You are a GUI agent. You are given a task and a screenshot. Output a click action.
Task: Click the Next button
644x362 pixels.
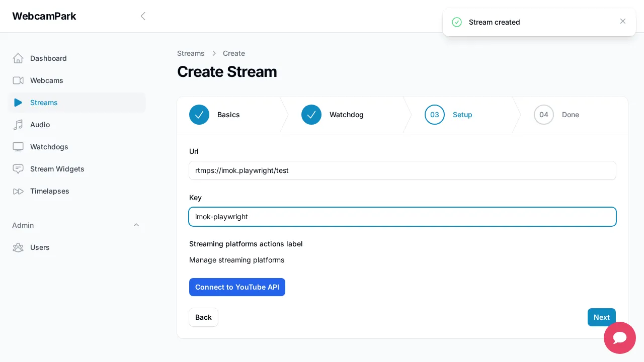tap(601, 317)
